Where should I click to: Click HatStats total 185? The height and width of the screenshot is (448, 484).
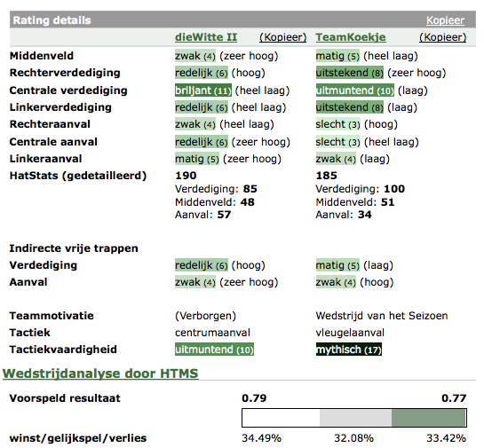[326, 176]
